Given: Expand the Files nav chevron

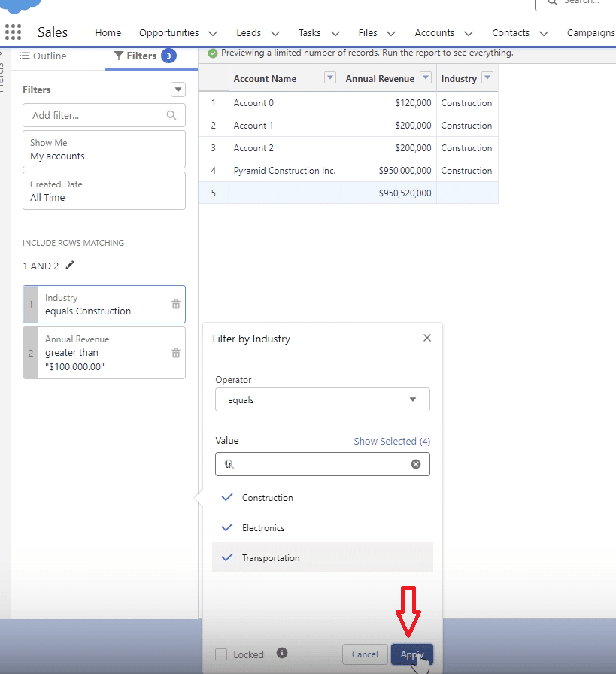Looking at the screenshot, I should tap(391, 34).
